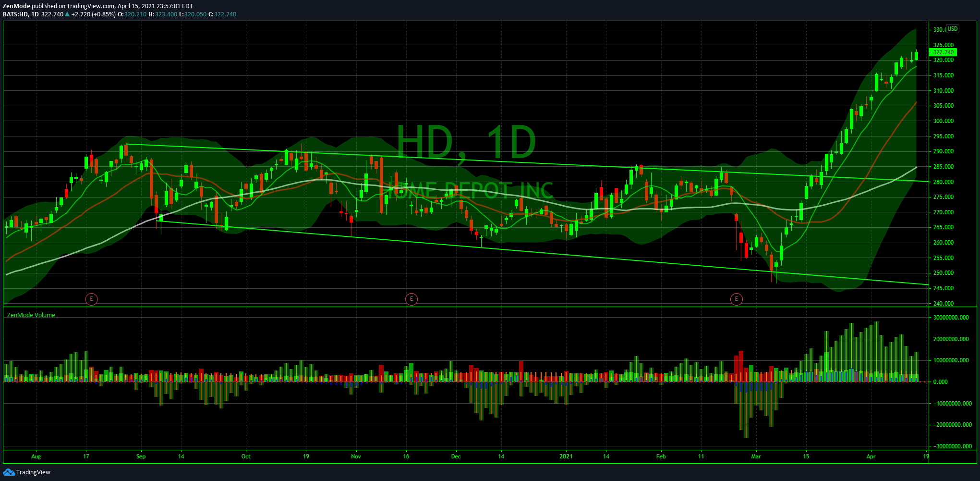This screenshot has height=481, width=980.
Task: Click the close value C:322.740 in header
Action: pyautogui.click(x=222, y=14)
